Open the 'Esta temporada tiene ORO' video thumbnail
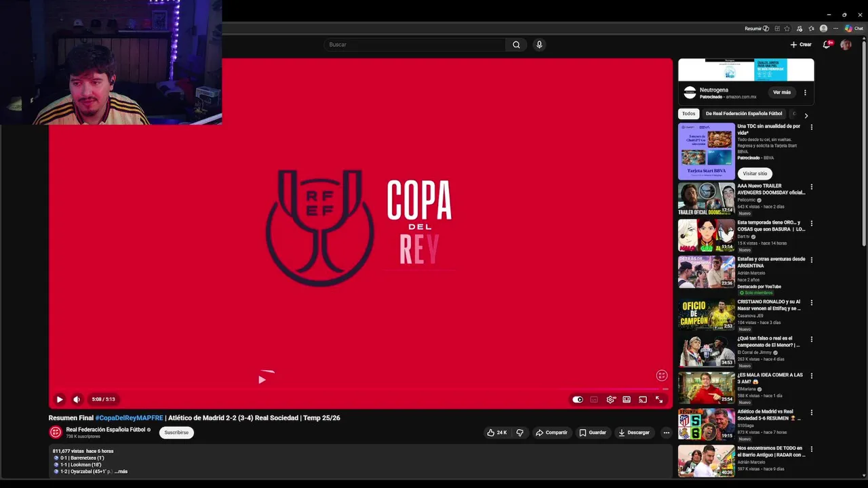Image resolution: width=868 pixels, height=488 pixels. click(707, 236)
